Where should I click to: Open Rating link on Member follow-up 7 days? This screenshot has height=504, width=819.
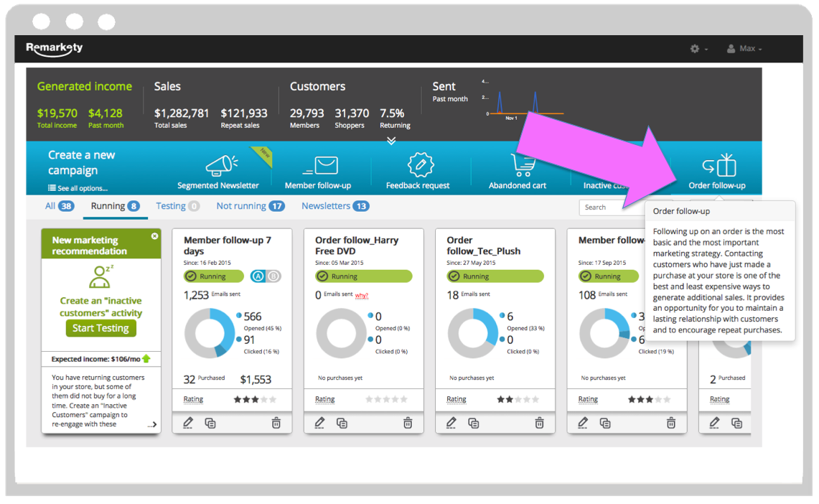193,399
